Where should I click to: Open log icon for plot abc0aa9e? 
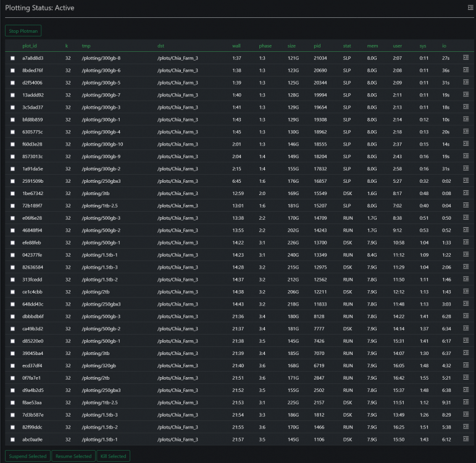click(x=466, y=439)
